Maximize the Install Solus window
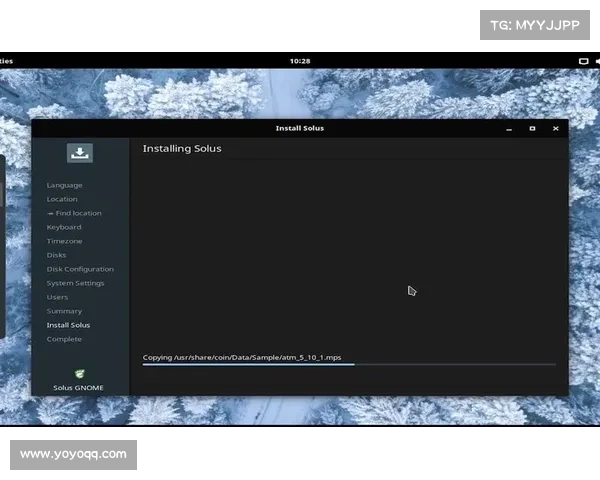 (532, 128)
